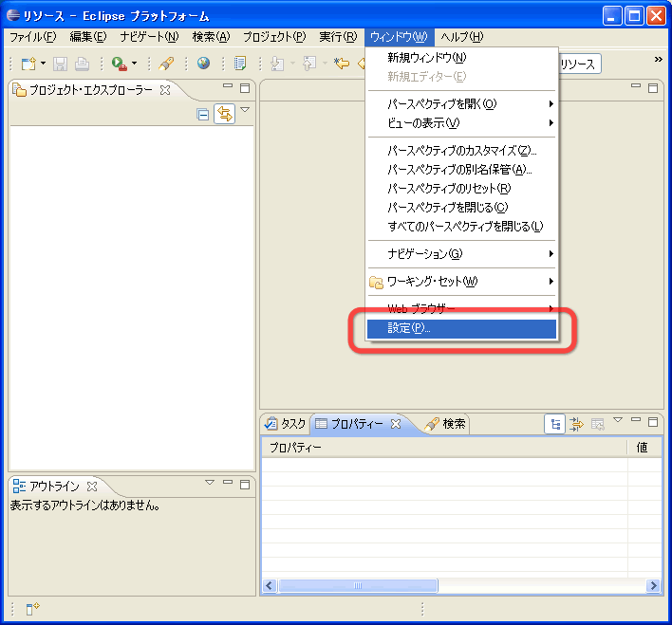This screenshot has width=672, height=625.
Task: Choose パースペクティブのカスタマイズ(Z) menu item
Action: point(462,151)
